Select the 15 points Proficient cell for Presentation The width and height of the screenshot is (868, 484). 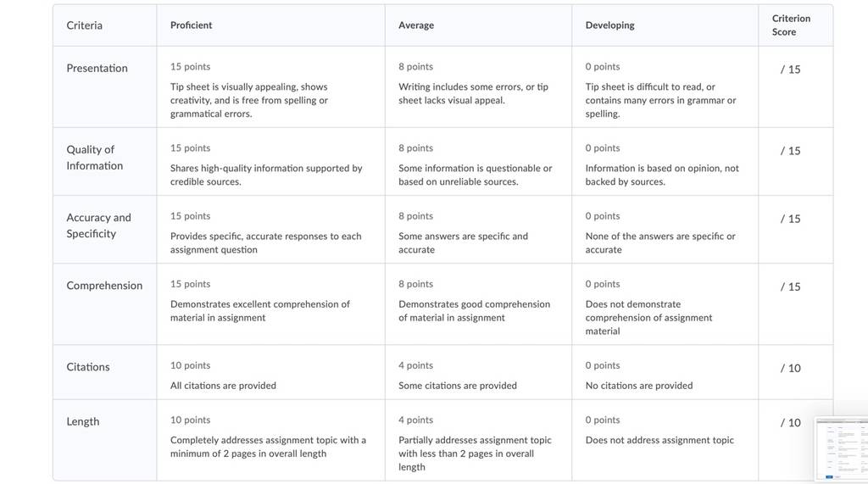(x=270, y=87)
